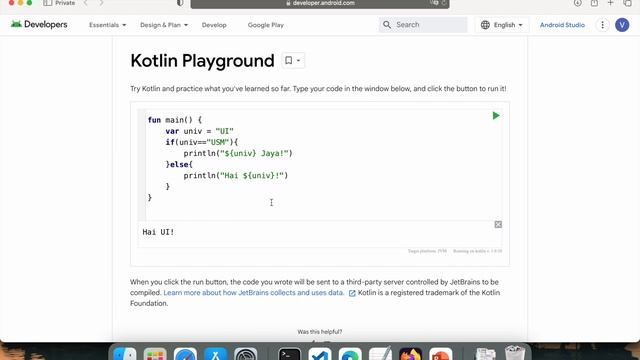Close the output console with the X icon
Screen dimensions: 640x360
[498, 224]
